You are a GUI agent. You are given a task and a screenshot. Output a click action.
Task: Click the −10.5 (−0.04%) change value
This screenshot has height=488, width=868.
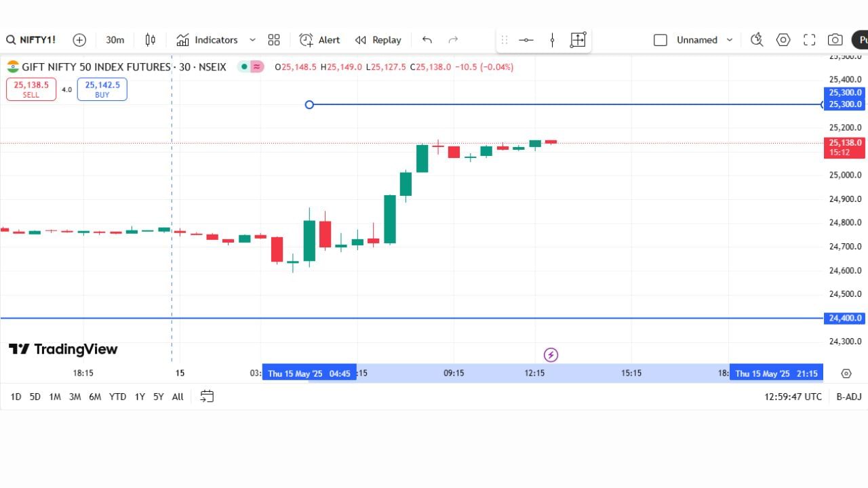[484, 67]
